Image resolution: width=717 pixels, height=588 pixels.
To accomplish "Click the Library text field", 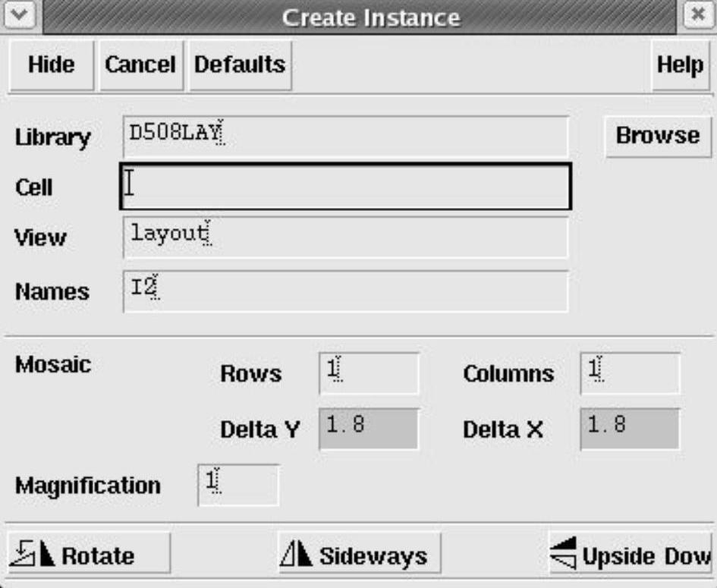I will point(344,137).
